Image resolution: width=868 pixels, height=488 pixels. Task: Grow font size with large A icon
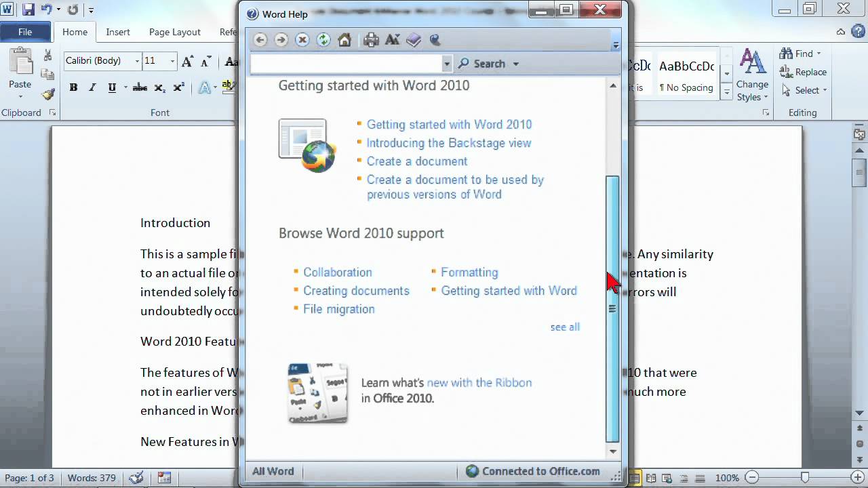pyautogui.click(x=188, y=61)
